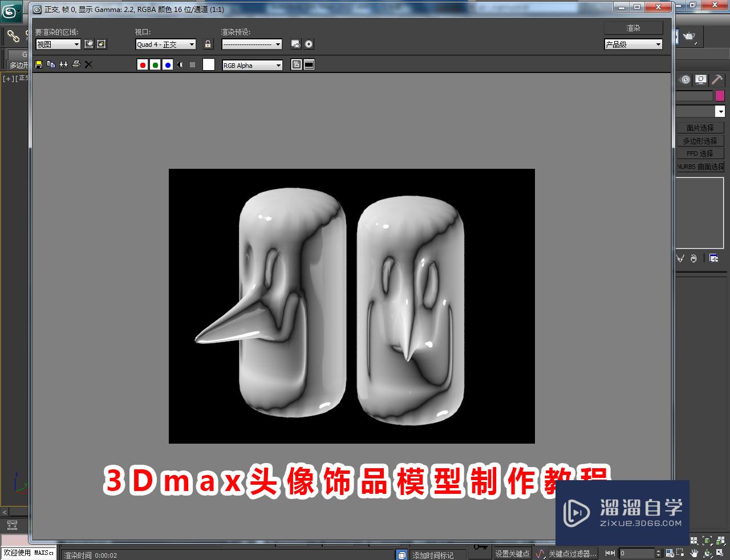This screenshot has width=730, height=560.
Task: Open the mini curve editor toggle icon
Action: [12, 525]
